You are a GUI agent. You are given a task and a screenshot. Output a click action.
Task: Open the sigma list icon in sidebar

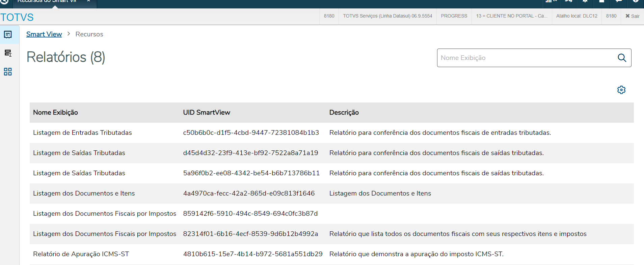tap(8, 53)
